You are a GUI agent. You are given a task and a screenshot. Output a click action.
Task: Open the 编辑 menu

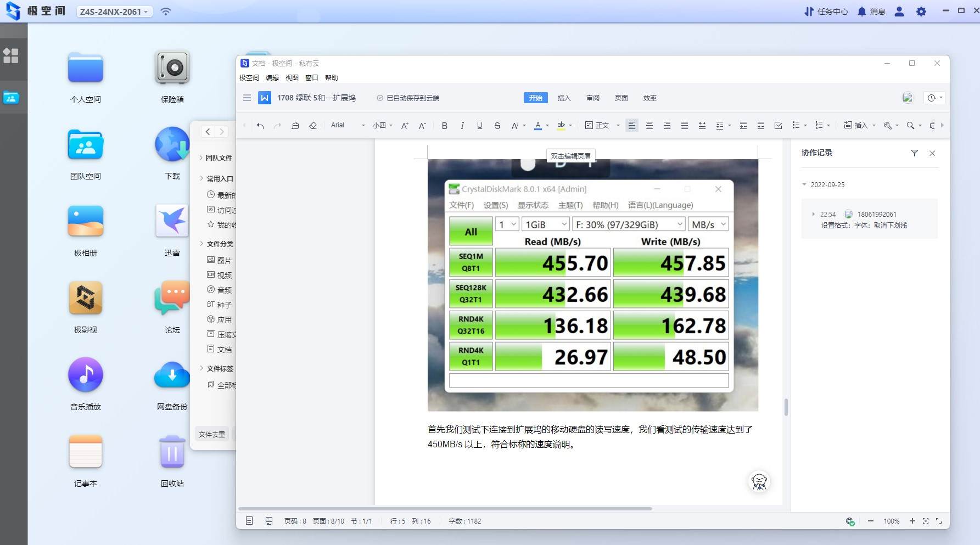point(272,78)
